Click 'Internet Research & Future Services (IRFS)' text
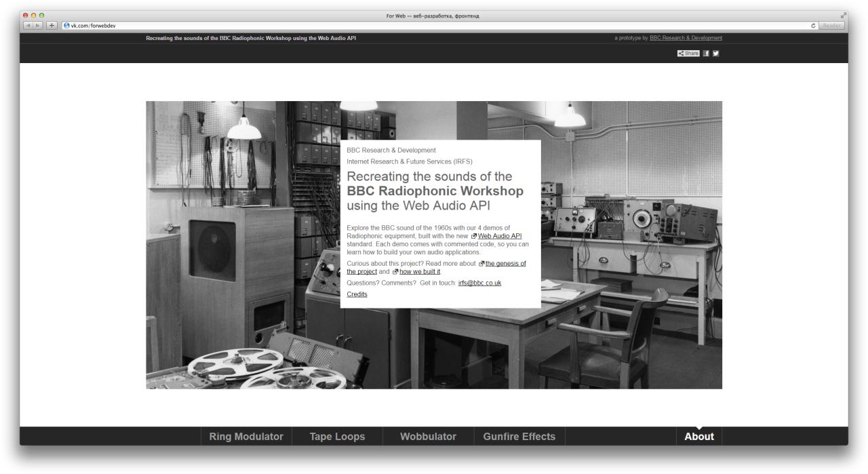The width and height of the screenshot is (868, 474). click(x=410, y=161)
